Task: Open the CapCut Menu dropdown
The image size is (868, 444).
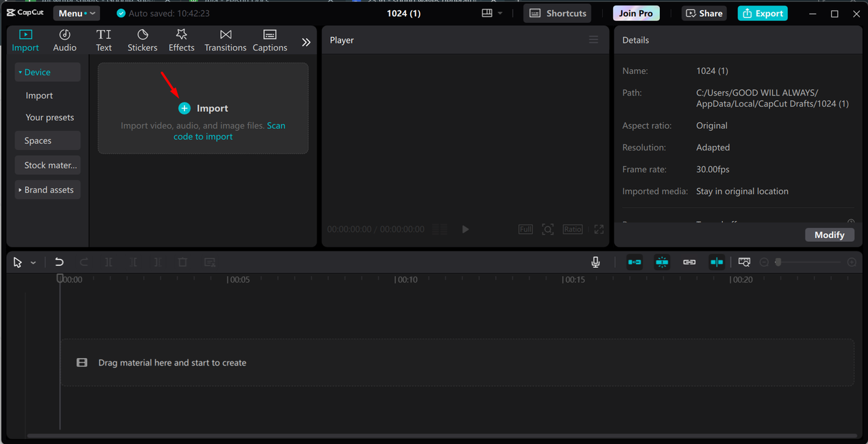Action: tap(77, 14)
